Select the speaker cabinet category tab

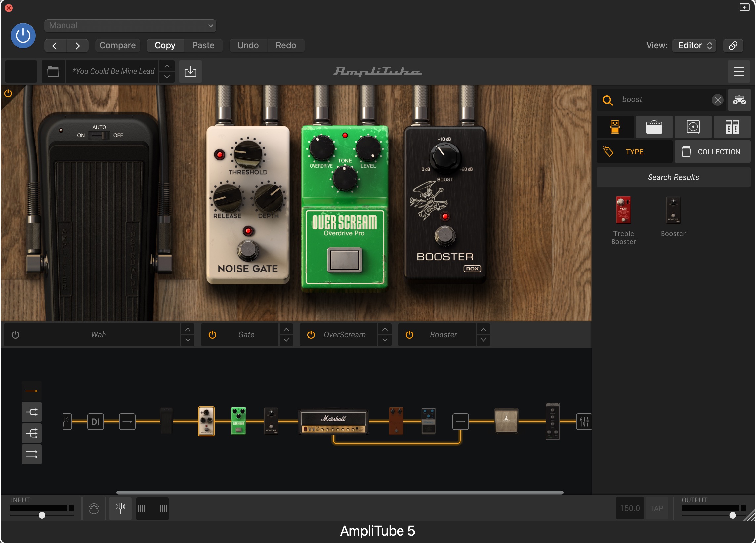point(693,127)
